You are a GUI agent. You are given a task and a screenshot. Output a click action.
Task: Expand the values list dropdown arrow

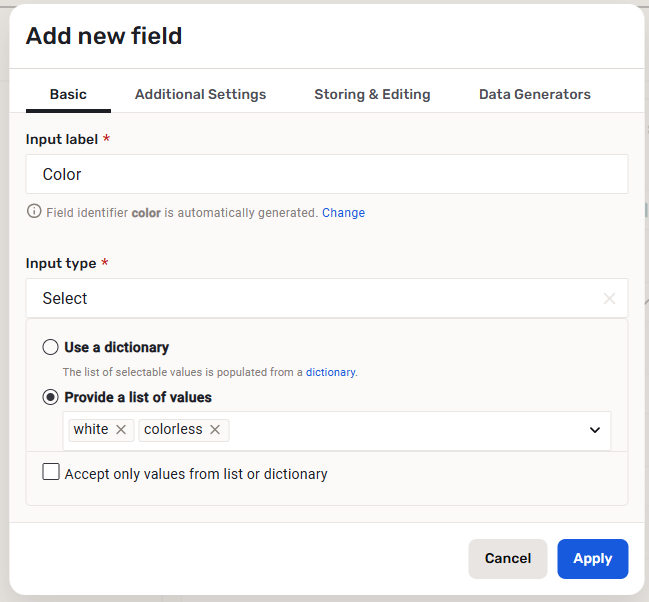(595, 430)
